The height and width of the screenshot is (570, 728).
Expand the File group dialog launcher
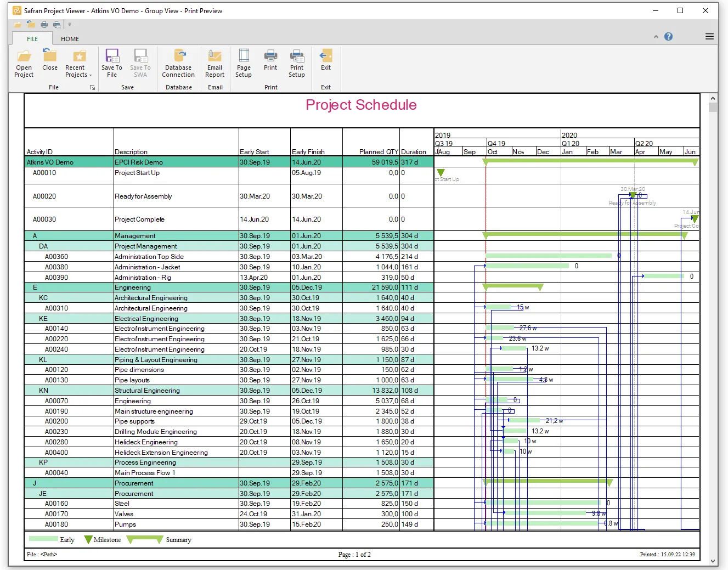click(x=92, y=88)
